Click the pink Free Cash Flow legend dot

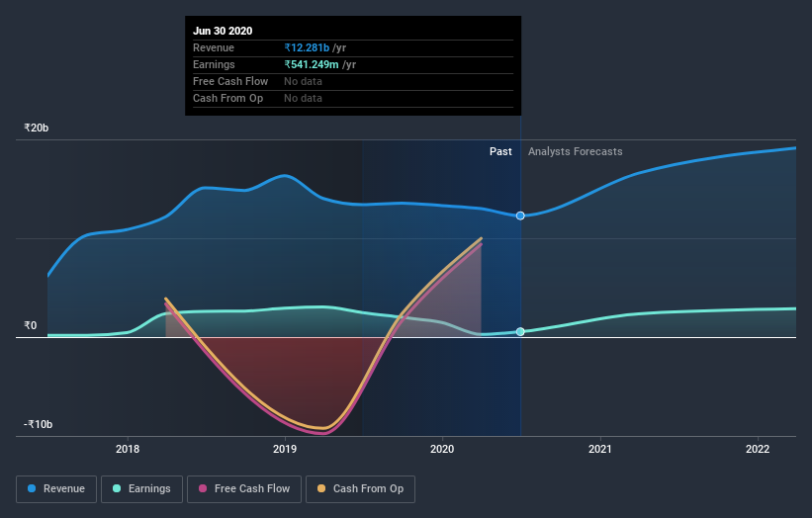203,488
